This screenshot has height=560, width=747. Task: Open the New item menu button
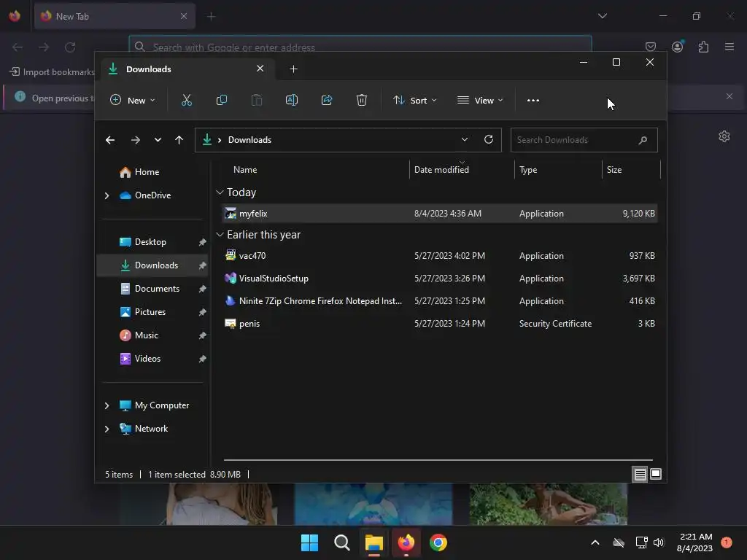(133, 101)
